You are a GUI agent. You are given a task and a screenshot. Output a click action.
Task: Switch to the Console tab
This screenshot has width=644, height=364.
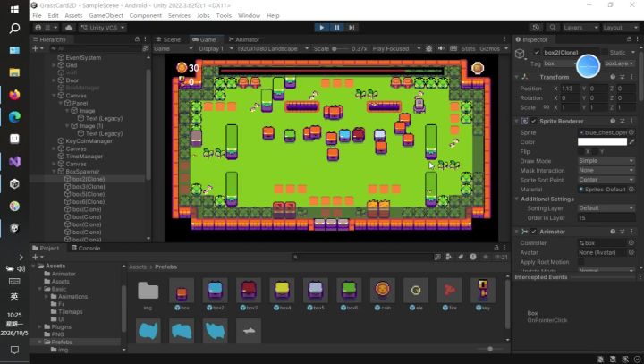(x=86, y=248)
